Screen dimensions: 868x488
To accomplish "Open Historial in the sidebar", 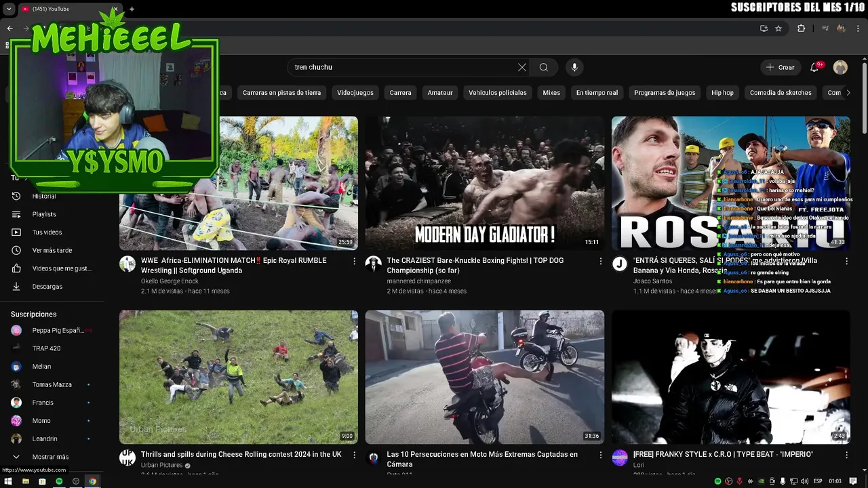I will pyautogui.click(x=52, y=196).
